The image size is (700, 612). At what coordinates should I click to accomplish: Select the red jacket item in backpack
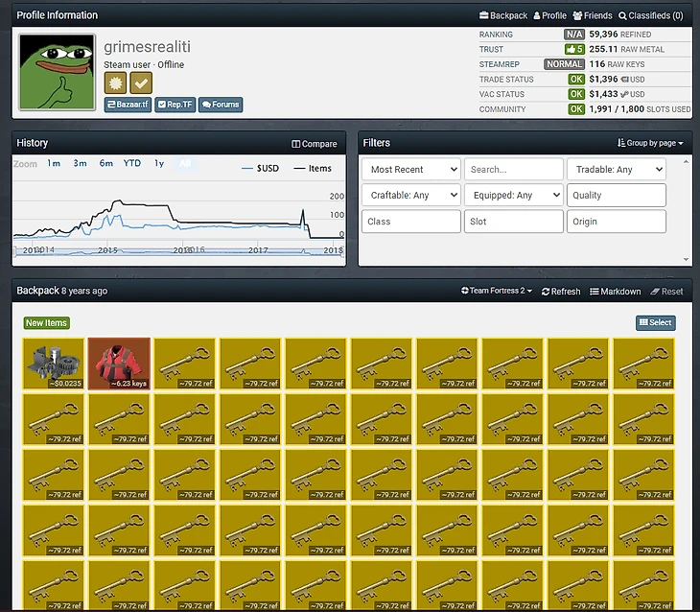[x=119, y=363]
